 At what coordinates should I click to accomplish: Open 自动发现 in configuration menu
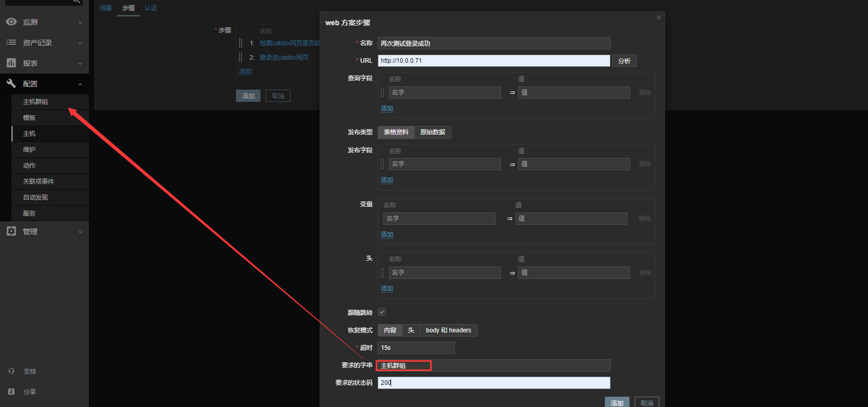click(50, 198)
